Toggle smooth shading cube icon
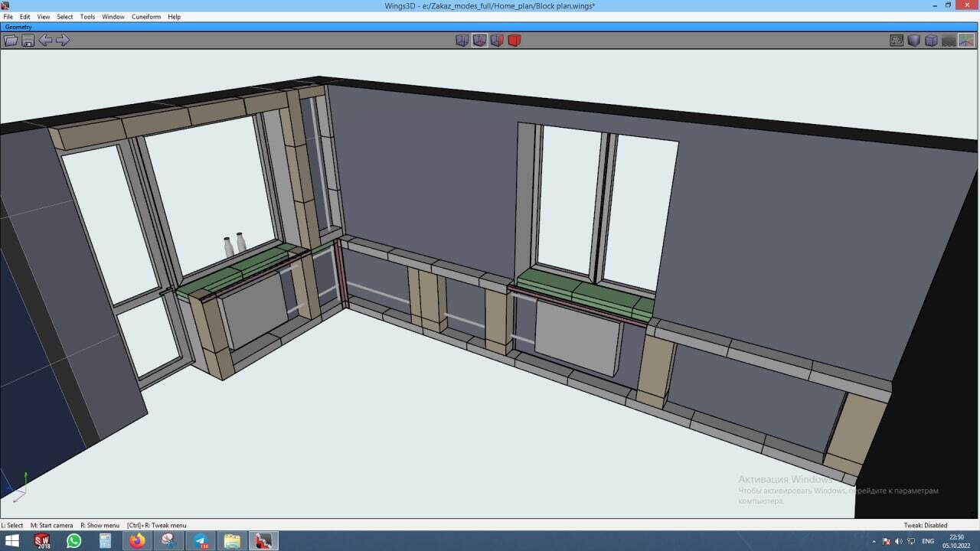The image size is (980, 551). (913, 41)
